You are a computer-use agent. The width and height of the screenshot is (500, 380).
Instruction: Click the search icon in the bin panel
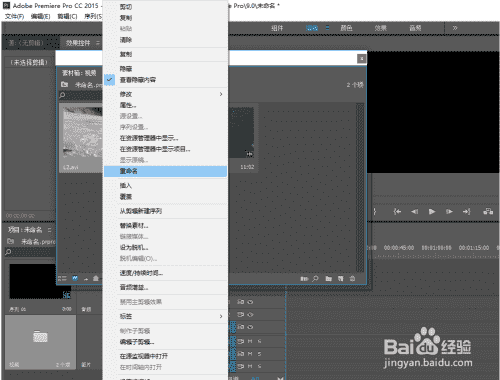click(x=62, y=95)
